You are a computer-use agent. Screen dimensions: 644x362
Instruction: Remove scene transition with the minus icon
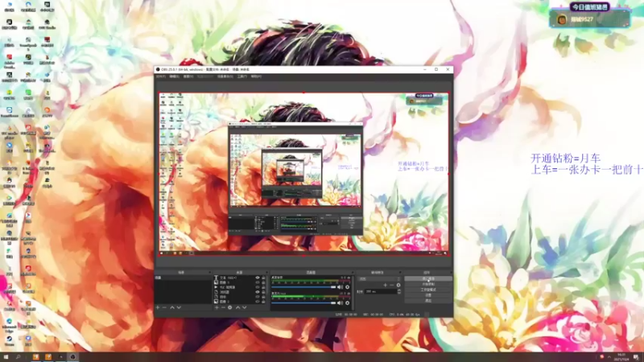click(391, 286)
